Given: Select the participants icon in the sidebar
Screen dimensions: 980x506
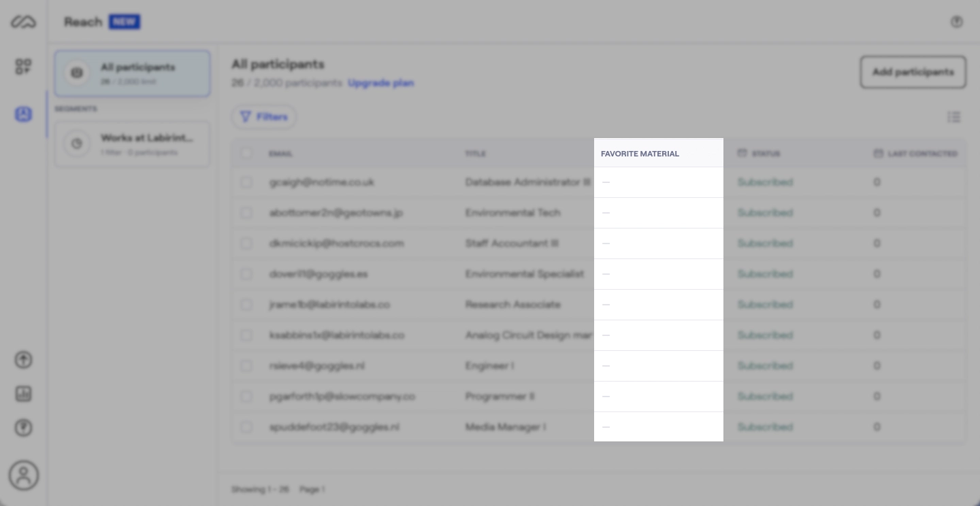Looking at the screenshot, I should pos(24,114).
